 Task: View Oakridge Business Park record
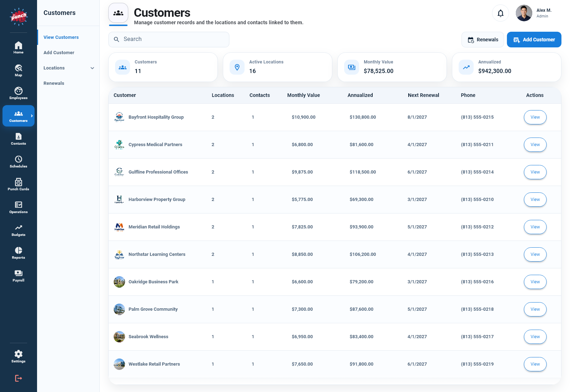coord(535,282)
